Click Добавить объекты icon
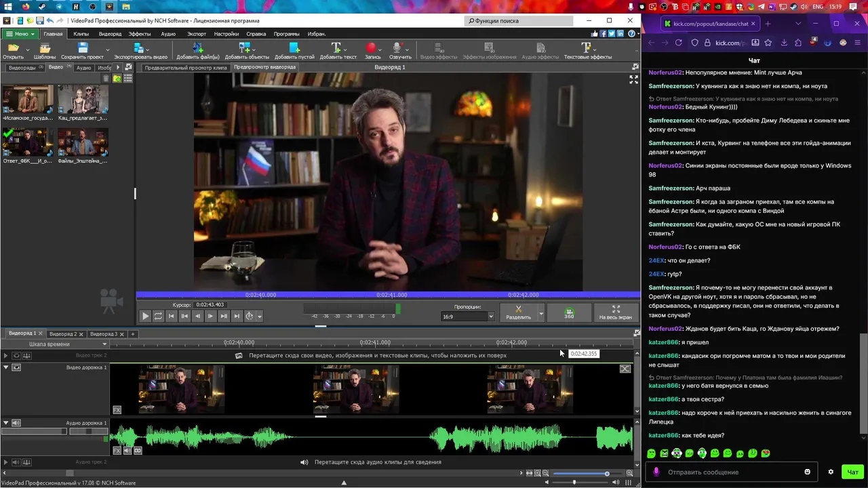The height and width of the screenshot is (488, 868). [x=245, y=48]
